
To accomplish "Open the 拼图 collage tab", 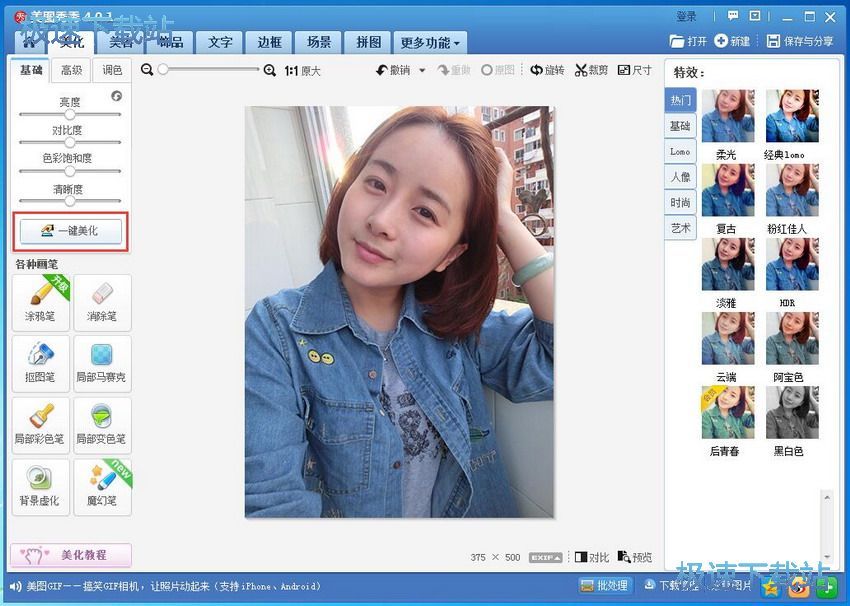I will coord(368,42).
